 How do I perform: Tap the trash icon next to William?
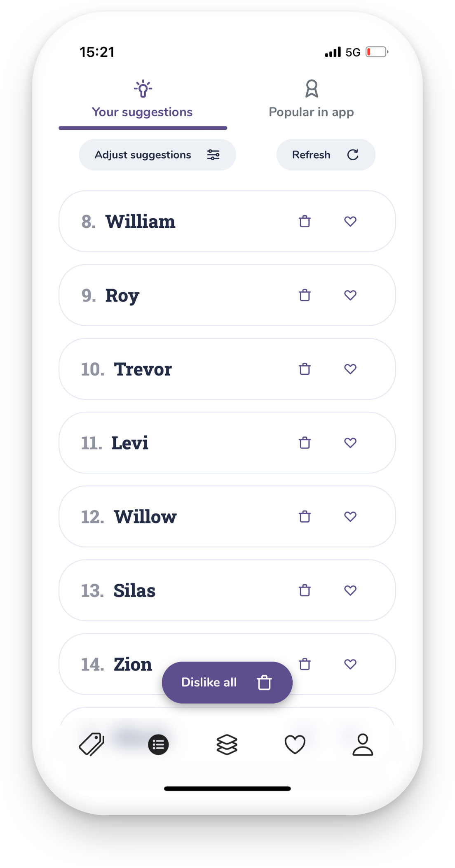(x=305, y=222)
